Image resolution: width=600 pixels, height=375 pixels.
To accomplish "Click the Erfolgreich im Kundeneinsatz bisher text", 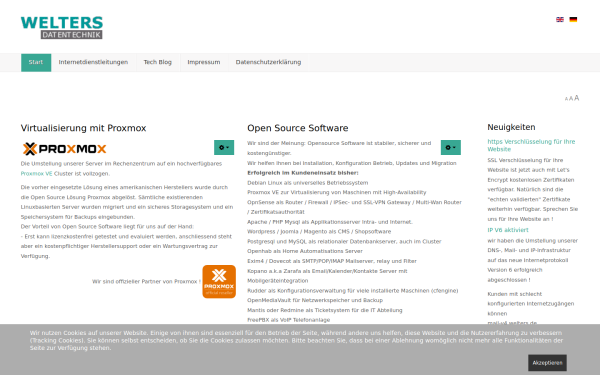I will 303,173.
